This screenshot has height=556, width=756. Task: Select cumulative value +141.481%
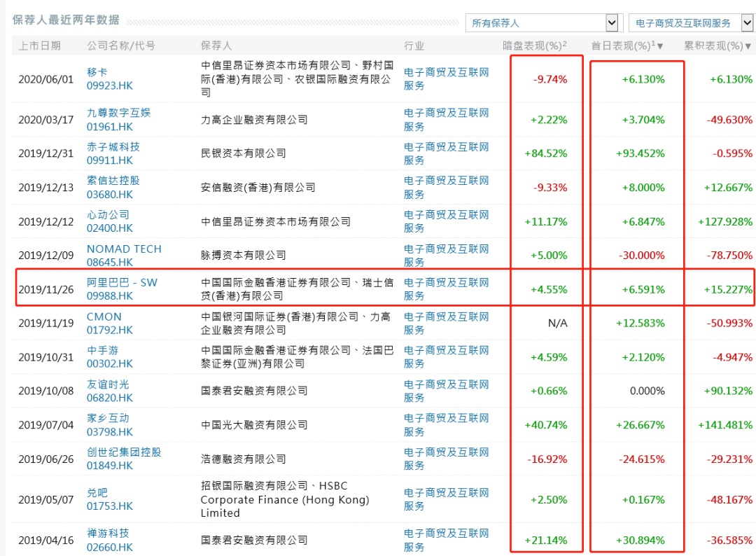tap(725, 425)
